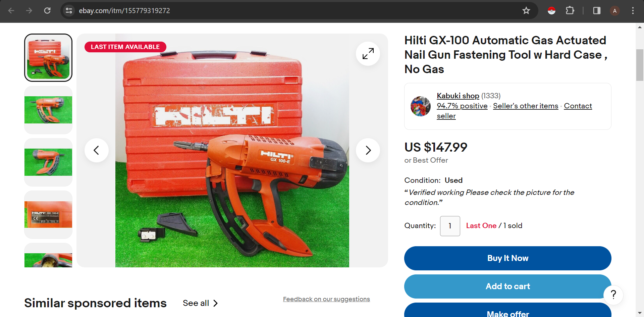This screenshot has height=317, width=644.
Task: Go to the previous product image
Action: click(97, 150)
